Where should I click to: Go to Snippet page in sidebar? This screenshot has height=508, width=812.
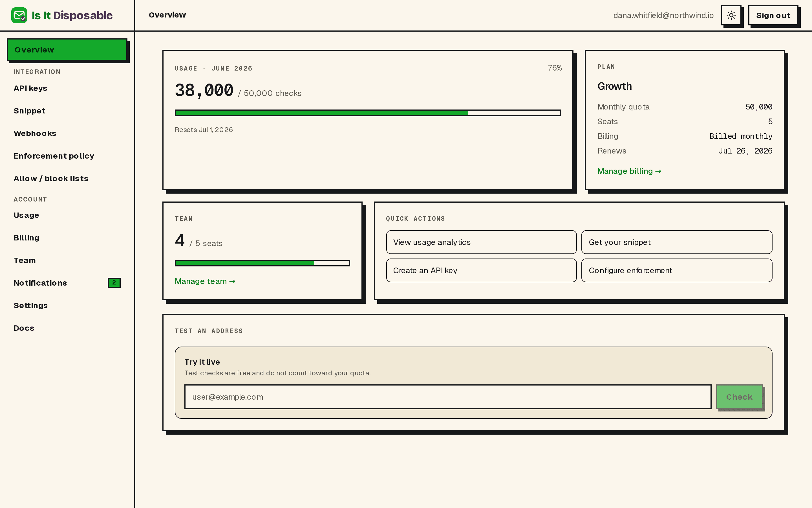point(67,111)
